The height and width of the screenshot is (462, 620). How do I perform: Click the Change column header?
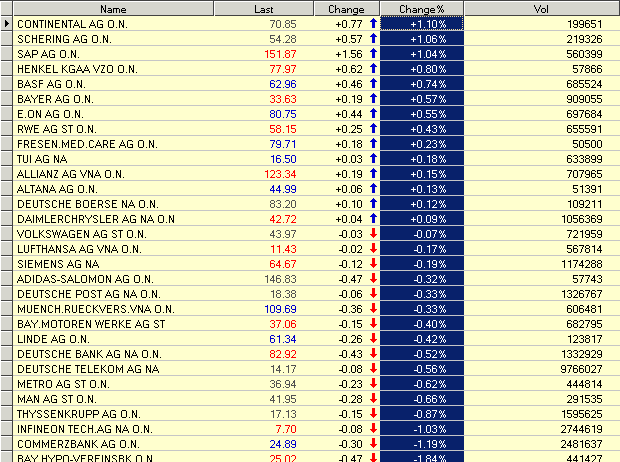pos(346,9)
